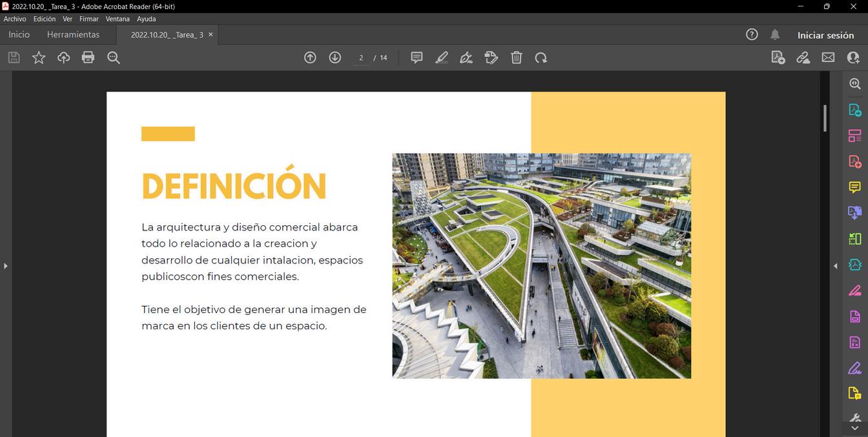Send file by email envelope icon
This screenshot has width=868, height=437.
click(828, 57)
